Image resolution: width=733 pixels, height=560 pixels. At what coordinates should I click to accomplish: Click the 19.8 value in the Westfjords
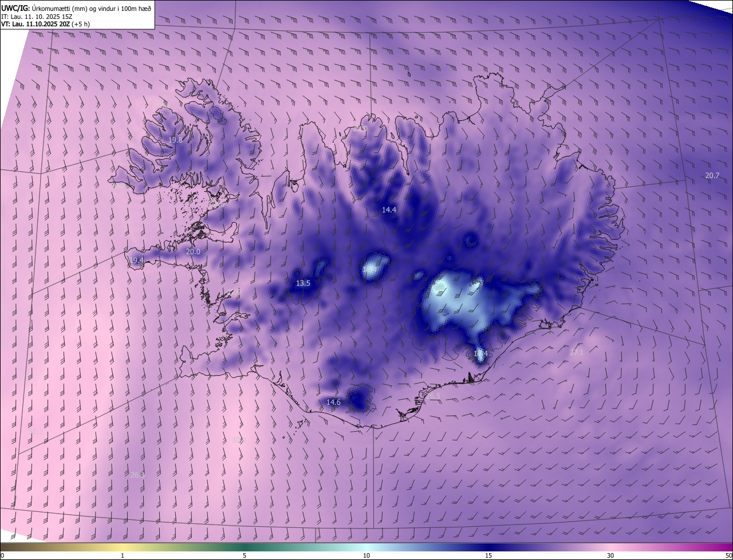click(175, 140)
